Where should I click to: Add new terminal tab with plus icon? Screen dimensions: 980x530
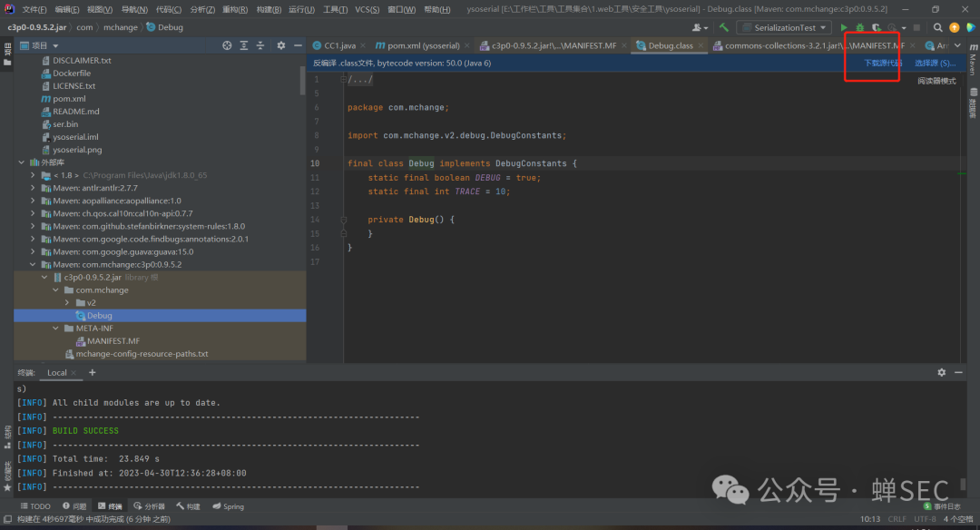point(92,373)
